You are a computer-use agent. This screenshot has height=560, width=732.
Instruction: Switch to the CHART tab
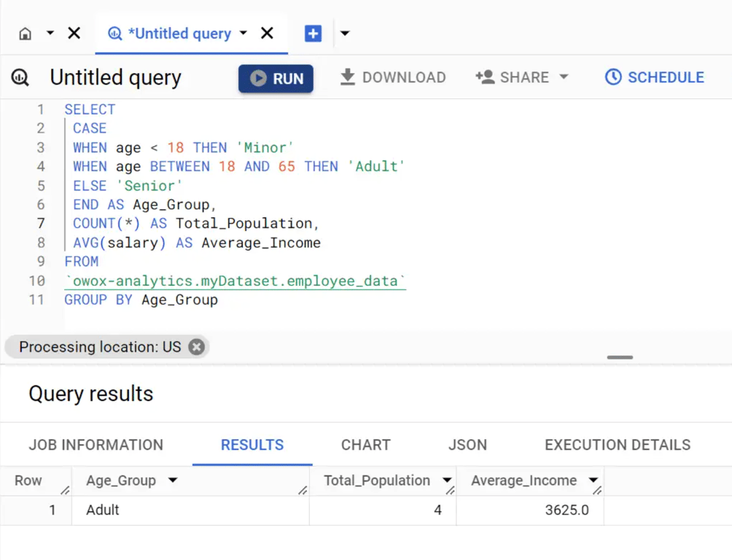[x=365, y=445]
